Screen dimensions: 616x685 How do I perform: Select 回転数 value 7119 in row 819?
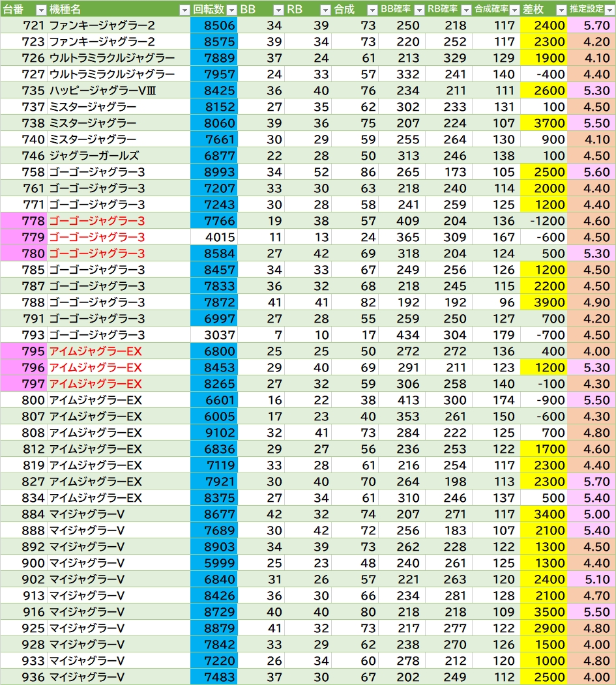coord(214,465)
